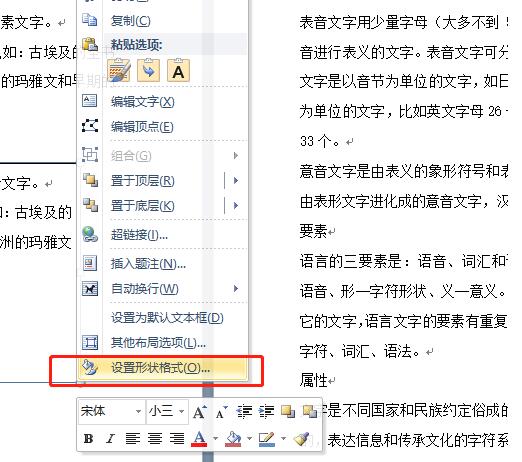Expand Send to Back submenu arrow
522x462 pixels.
coord(236,206)
